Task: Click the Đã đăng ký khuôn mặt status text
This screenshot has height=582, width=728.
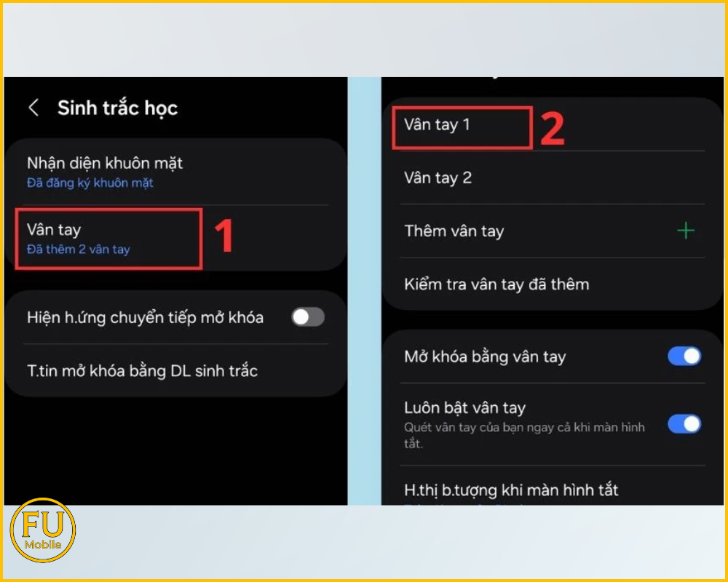Action: pyautogui.click(x=90, y=183)
